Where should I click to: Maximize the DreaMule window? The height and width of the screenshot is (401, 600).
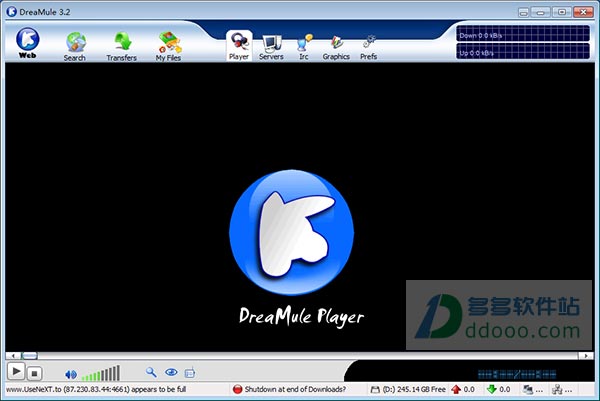pos(561,12)
